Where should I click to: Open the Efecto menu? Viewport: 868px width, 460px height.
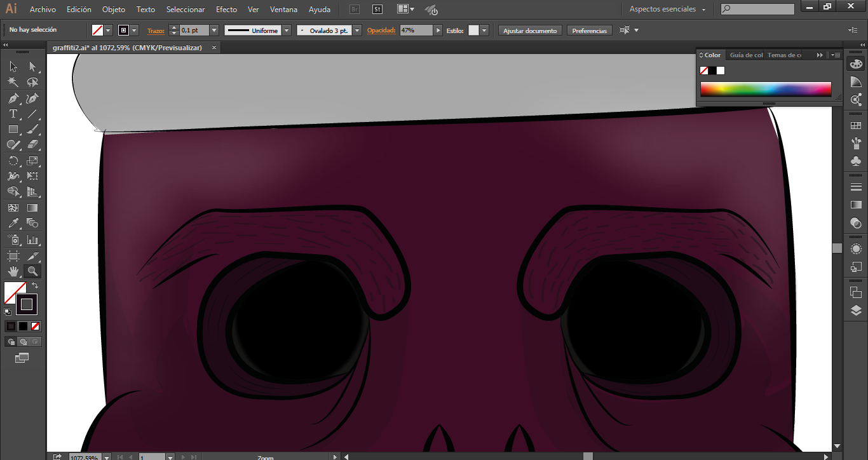226,10
